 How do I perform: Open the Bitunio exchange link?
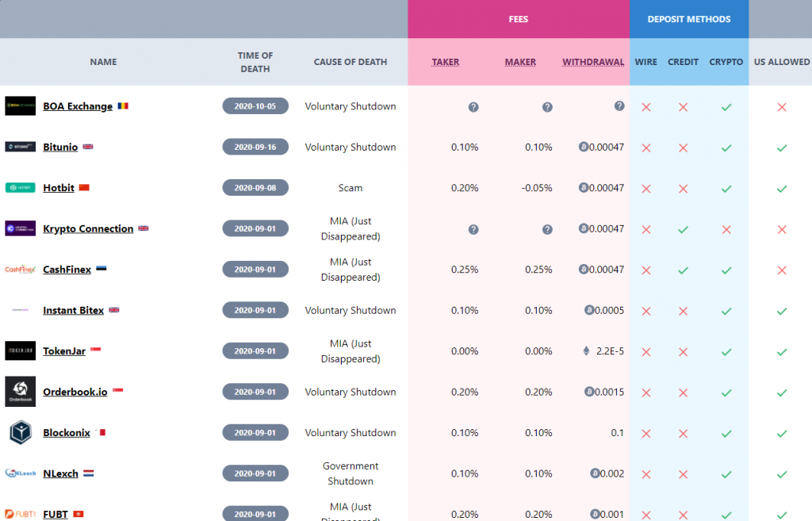(60, 147)
